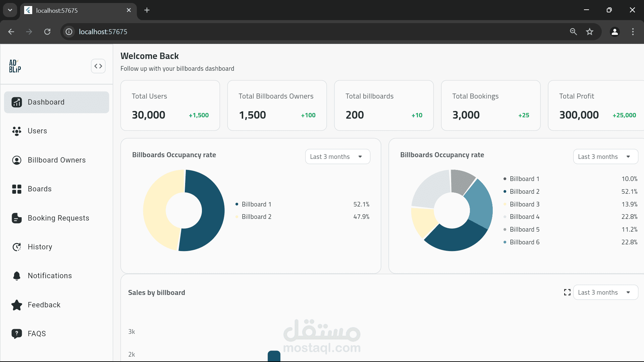
Task: Click the Feedback star icon
Action: click(16, 305)
